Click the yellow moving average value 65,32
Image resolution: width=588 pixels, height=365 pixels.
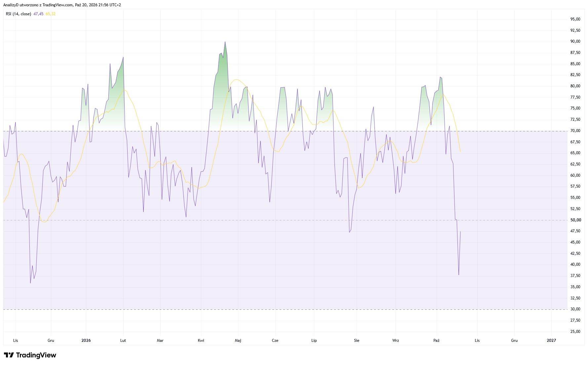[51, 14]
